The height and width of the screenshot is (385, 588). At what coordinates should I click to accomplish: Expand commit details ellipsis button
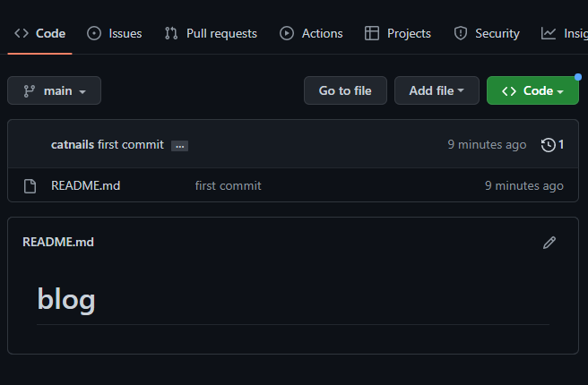[179, 146]
